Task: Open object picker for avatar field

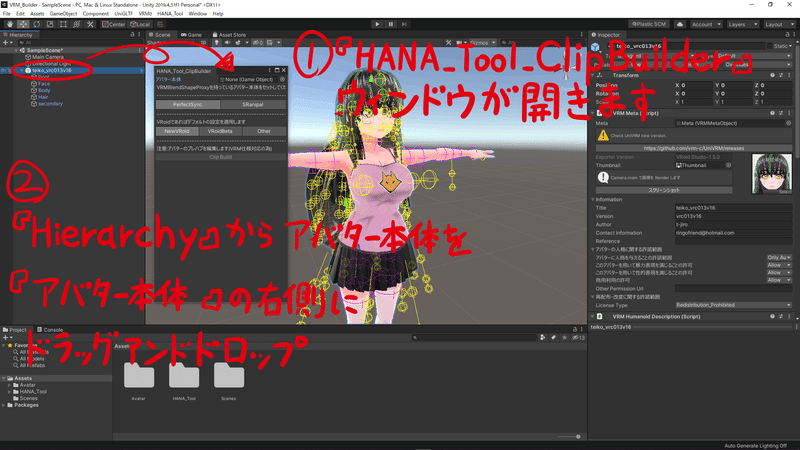Action: pyautogui.click(x=282, y=80)
